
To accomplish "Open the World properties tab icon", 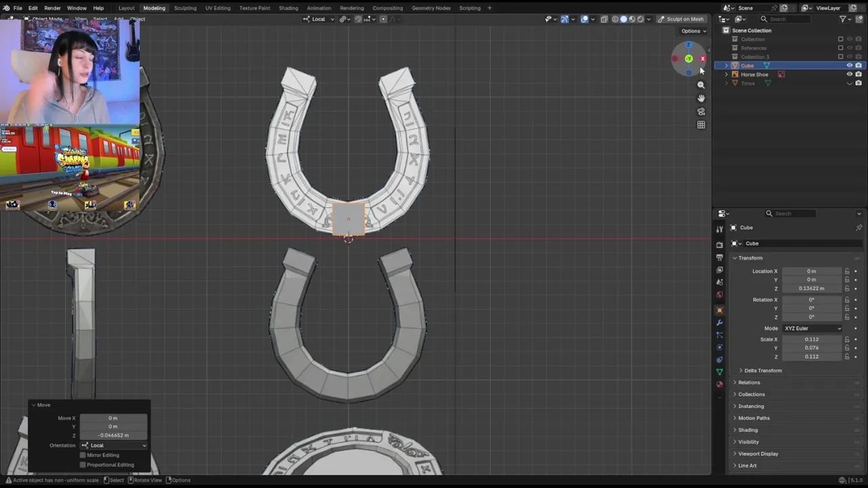I will tap(719, 295).
